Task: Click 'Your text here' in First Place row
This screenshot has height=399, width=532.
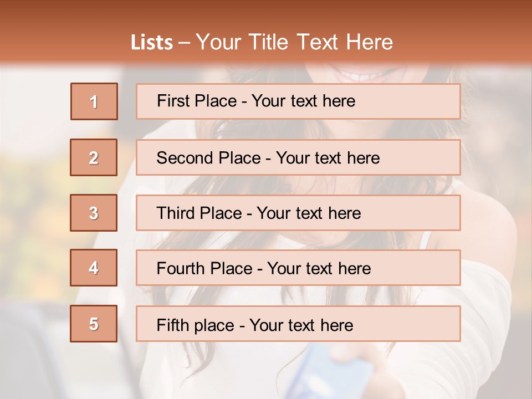Action: point(303,101)
